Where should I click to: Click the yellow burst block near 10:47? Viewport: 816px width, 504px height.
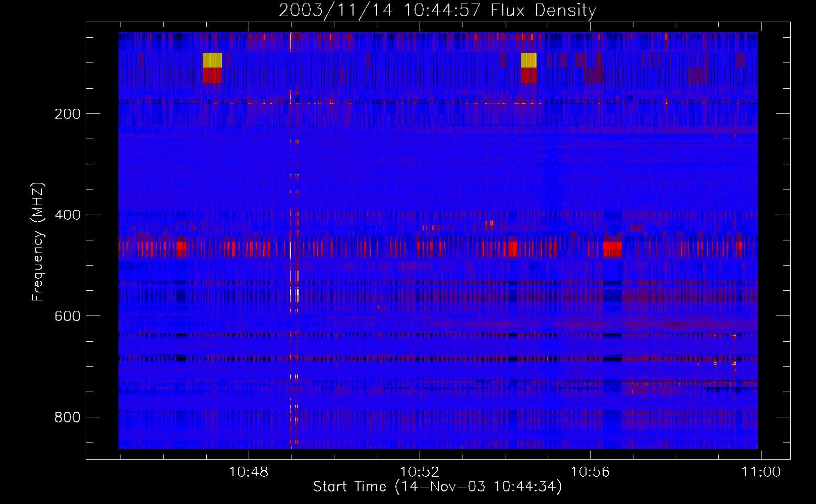[212, 60]
